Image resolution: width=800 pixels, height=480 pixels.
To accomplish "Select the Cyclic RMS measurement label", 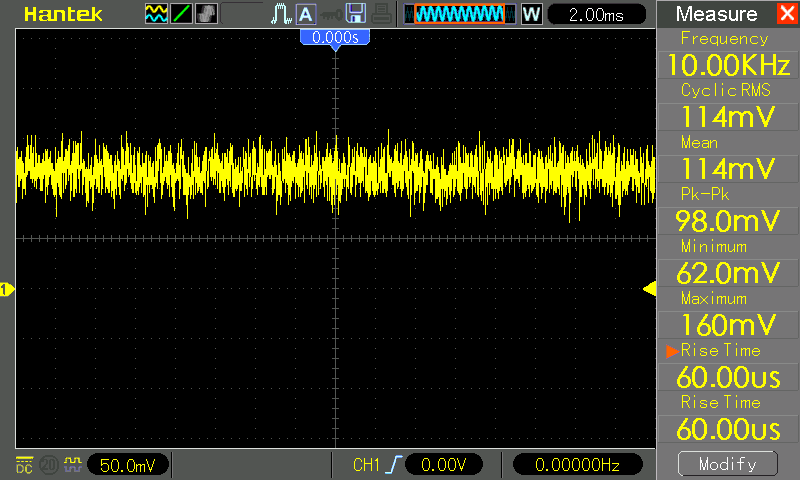I will click(x=726, y=90).
